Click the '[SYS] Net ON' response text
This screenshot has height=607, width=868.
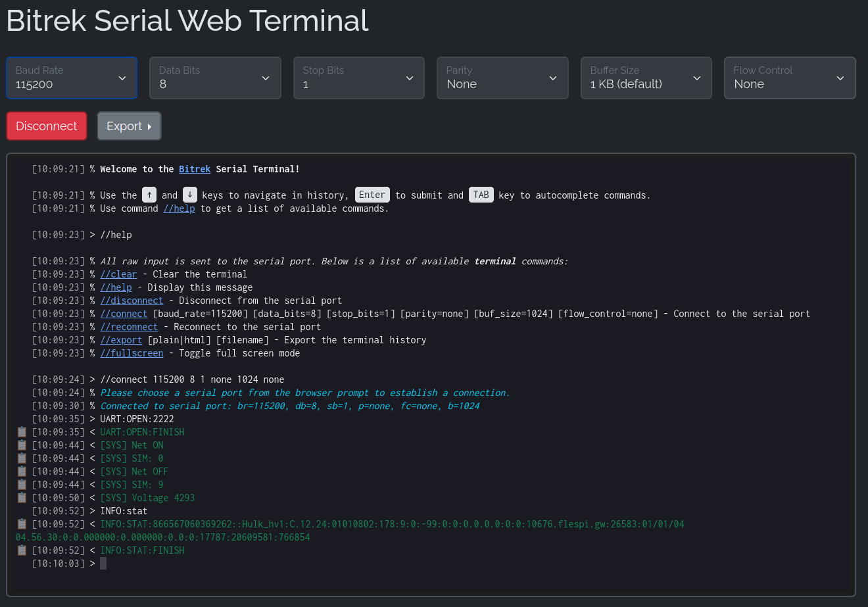132,445
